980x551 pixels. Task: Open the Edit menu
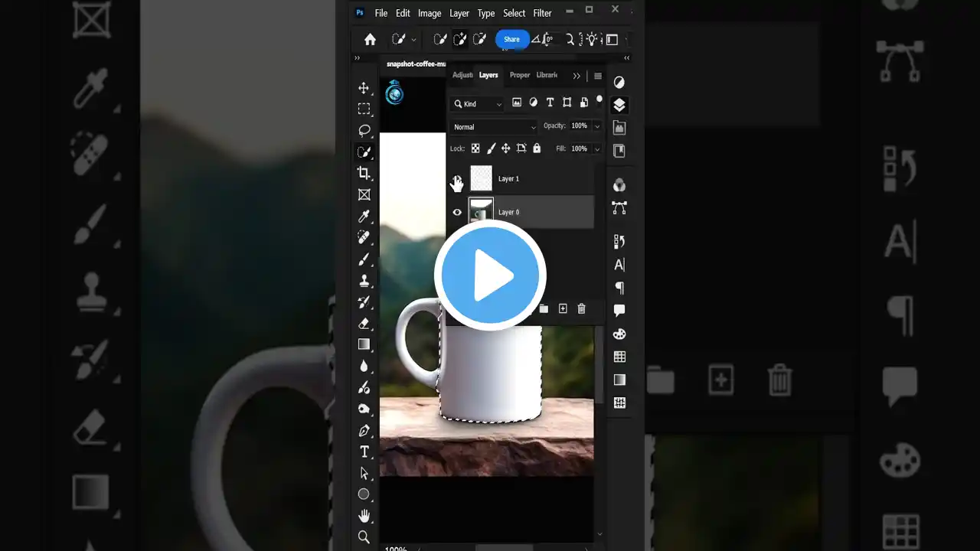(403, 13)
